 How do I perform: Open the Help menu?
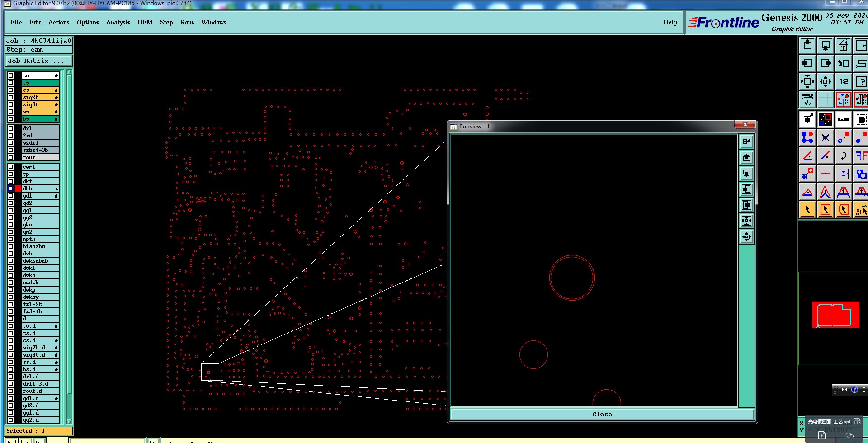(x=670, y=22)
